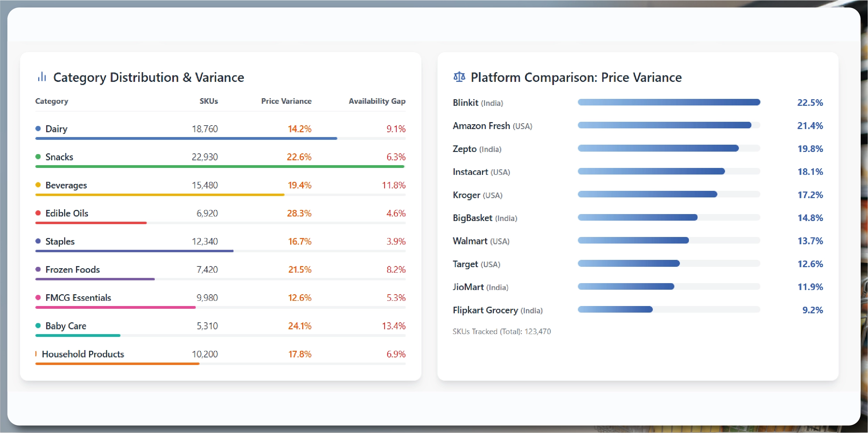Click the Snacks green distribution bar

(220, 167)
